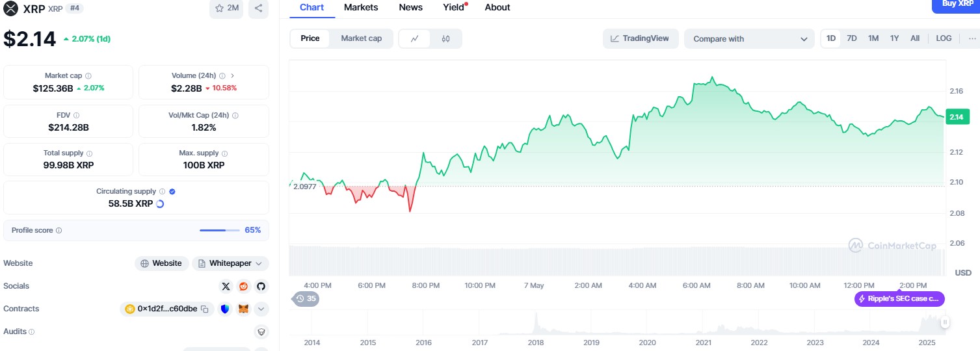Open the Compare with dropdown
The image size is (980, 351).
(x=748, y=39)
